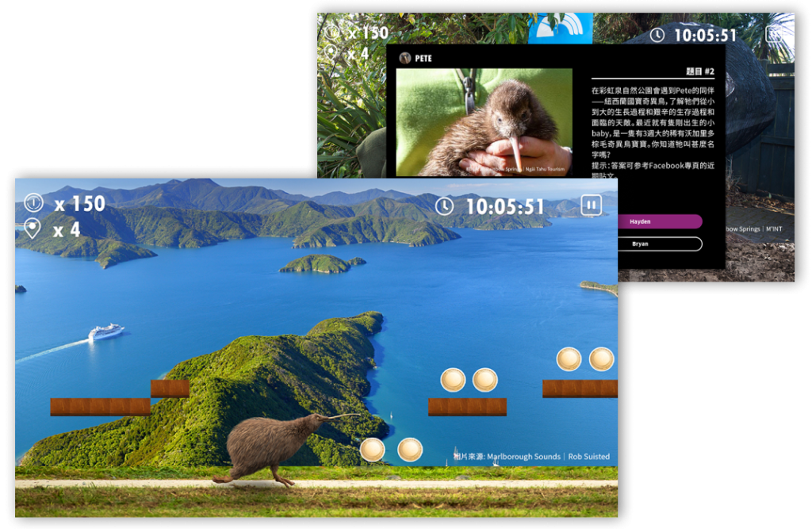Click the blue signal icon above the quiz panel
812x529 pixels.
tap(561, 29)
